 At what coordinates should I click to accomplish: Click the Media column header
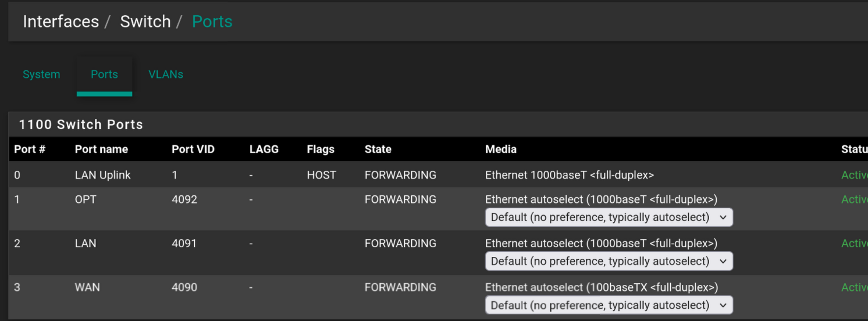[501, 149]
